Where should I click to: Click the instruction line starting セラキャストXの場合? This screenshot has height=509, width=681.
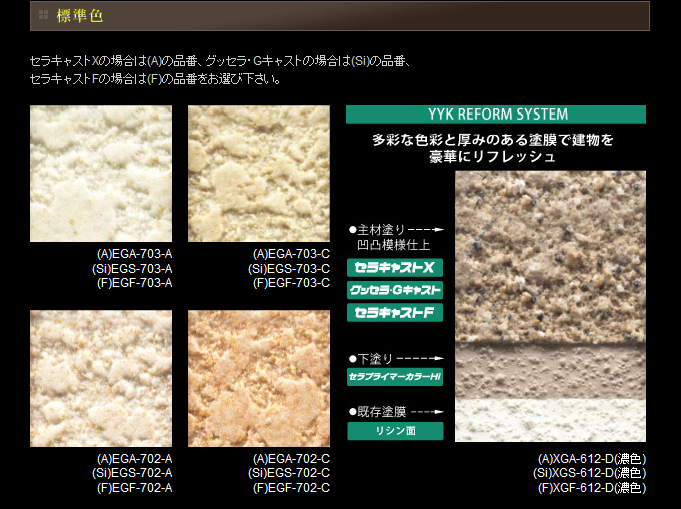(x=220, y=61)
